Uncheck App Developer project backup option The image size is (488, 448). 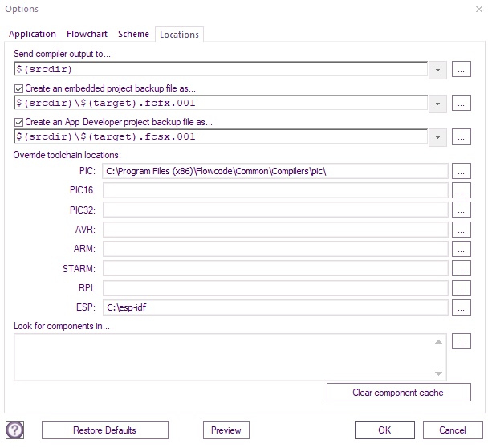pos(19,123)
